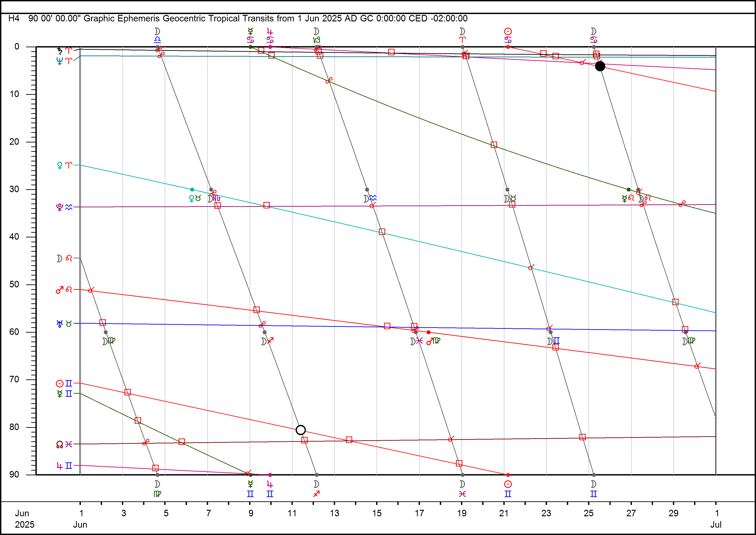Screen dimensions: 756x535
Task: Select the Mars Virgo ingress label
Action: (433, 341)
